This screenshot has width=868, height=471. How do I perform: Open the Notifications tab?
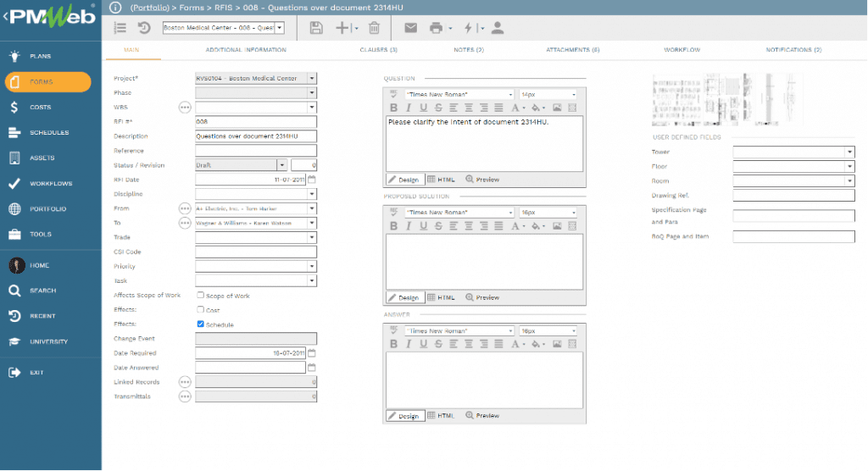point(793,50)
